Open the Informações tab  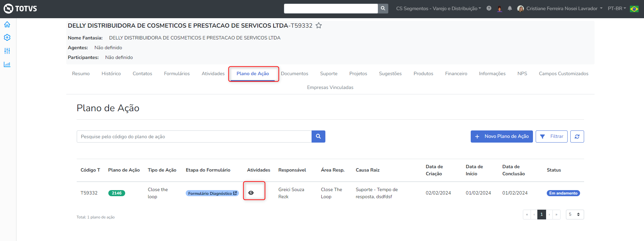pyautogui.click(x=492, y=73)
